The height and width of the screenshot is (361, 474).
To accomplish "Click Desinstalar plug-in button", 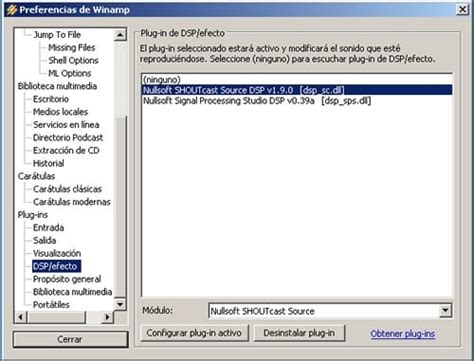I will [299, 333].
